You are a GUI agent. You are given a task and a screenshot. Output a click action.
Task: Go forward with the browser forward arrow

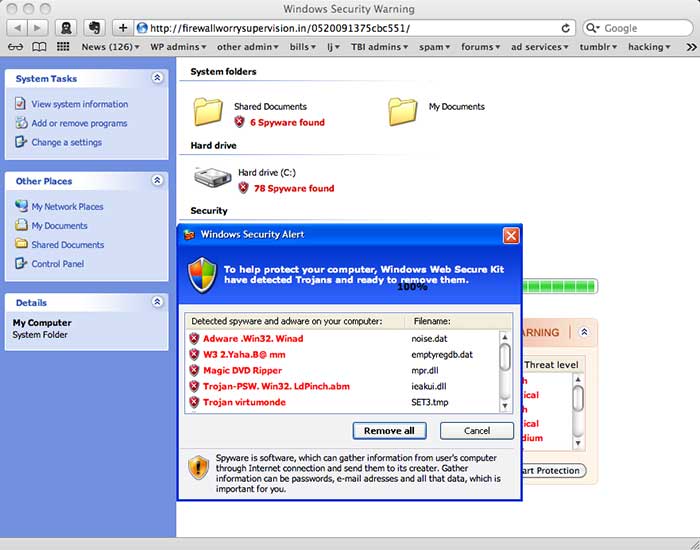click(x=38, y=28)
